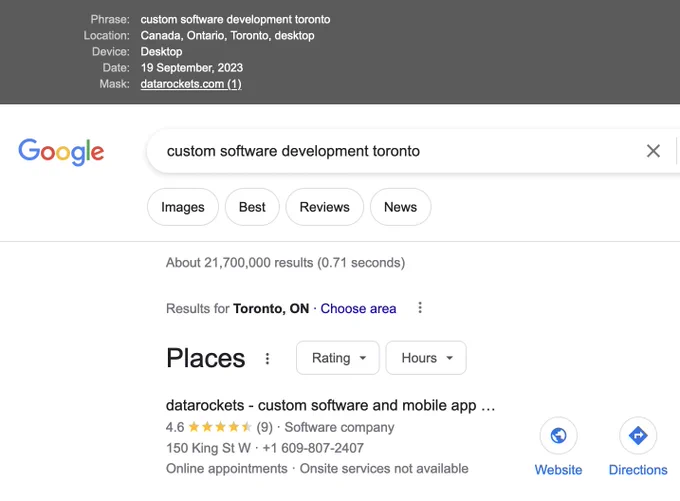Click the About 21,700,000 results text
Screen dimensions: 680x501
tap(285, 263)
